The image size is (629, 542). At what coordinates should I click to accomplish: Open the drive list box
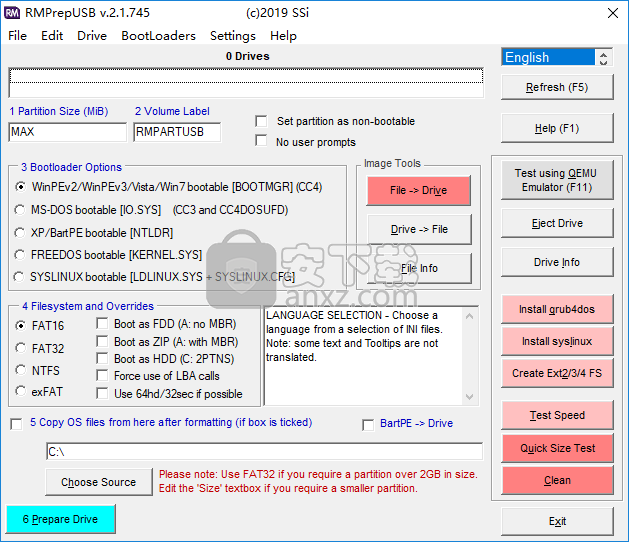click(x=246, y=83)
